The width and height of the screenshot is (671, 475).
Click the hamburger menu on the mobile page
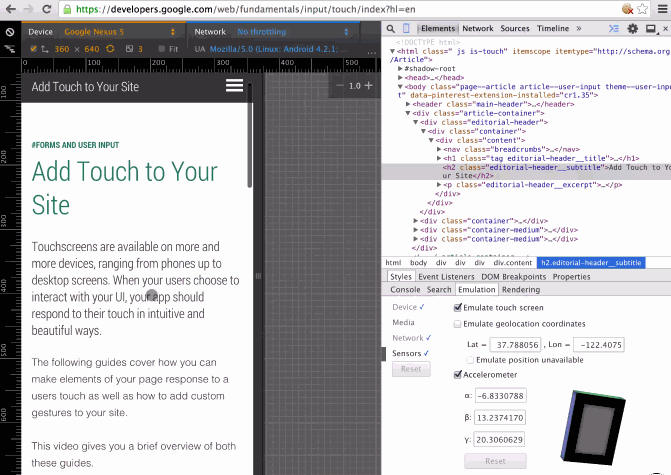(234, 86)
